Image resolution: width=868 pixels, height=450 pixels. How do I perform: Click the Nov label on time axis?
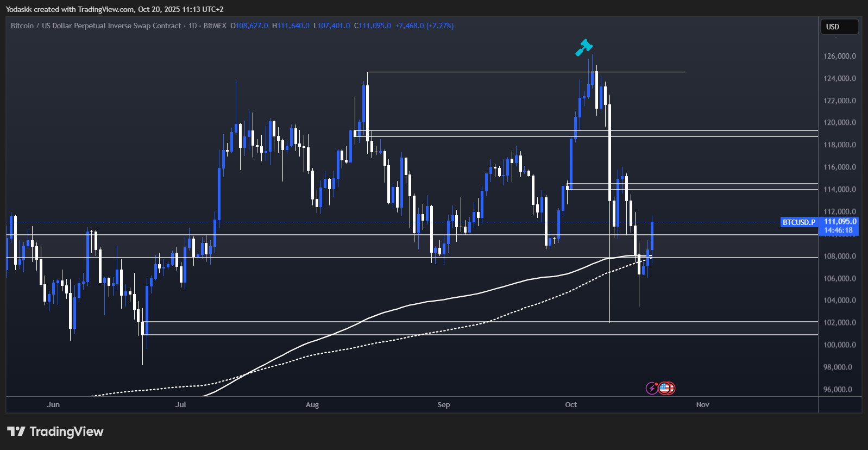tap(702, 404)
